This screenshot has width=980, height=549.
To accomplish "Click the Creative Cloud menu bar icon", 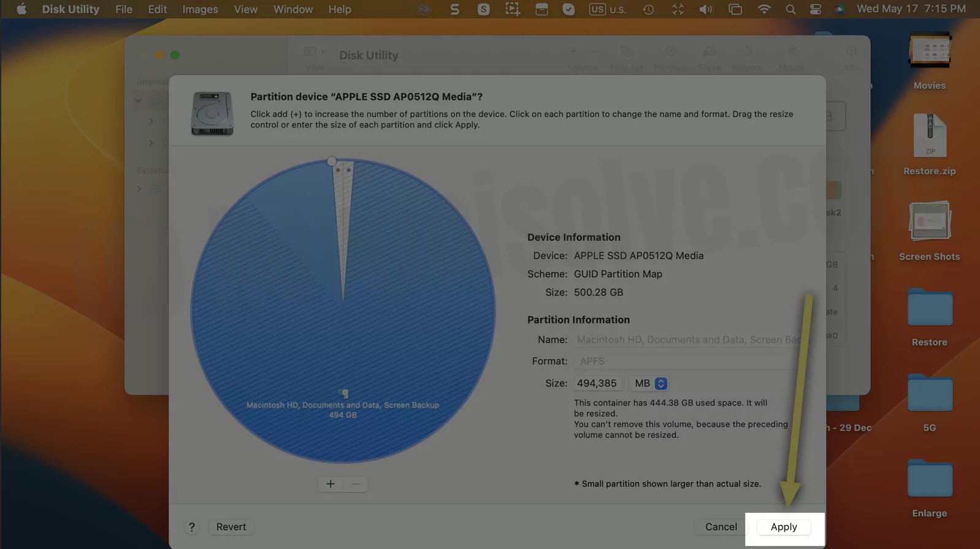I will 424,9.
